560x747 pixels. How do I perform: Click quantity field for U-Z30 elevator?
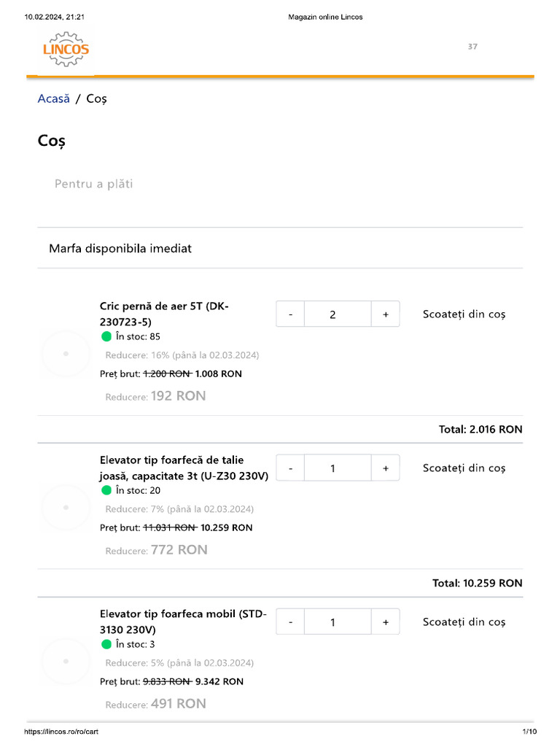(x=333, y=468)
